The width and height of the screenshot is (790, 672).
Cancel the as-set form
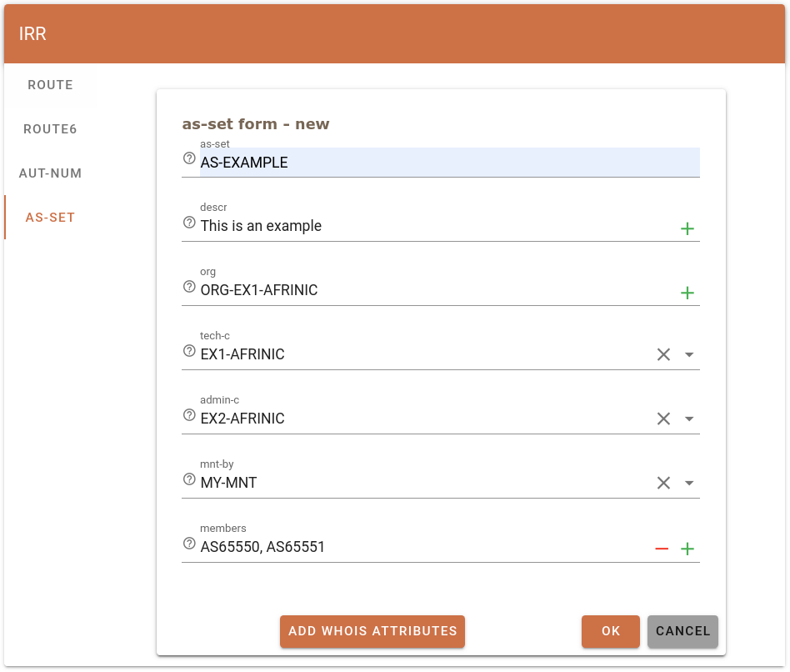(682, 631)
